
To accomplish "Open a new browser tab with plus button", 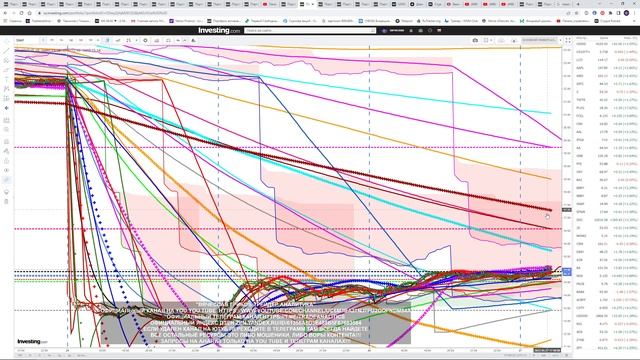I will pyautogui.click(x=578, y=4).
